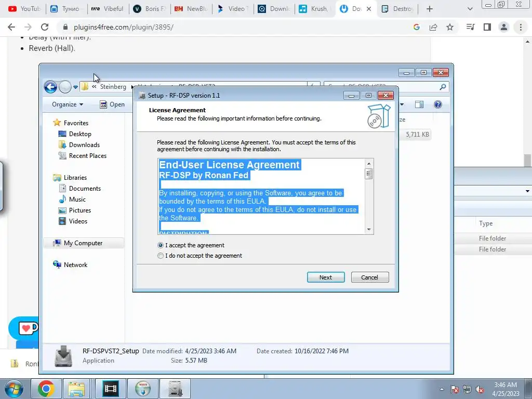Switch to the Krush tab
The height and width of the screenshot is (399, 532).
(x=314, y=9)
